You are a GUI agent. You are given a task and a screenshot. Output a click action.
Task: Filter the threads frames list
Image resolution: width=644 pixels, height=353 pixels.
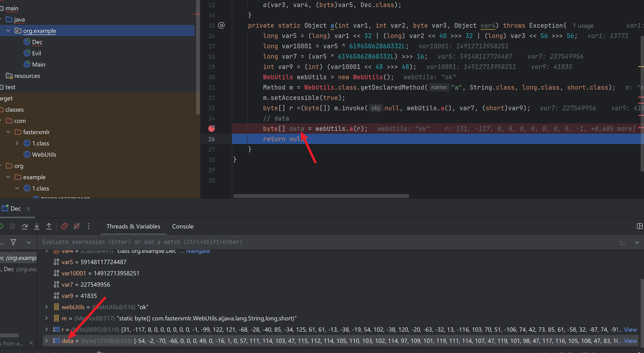click(x=14, y=242)
